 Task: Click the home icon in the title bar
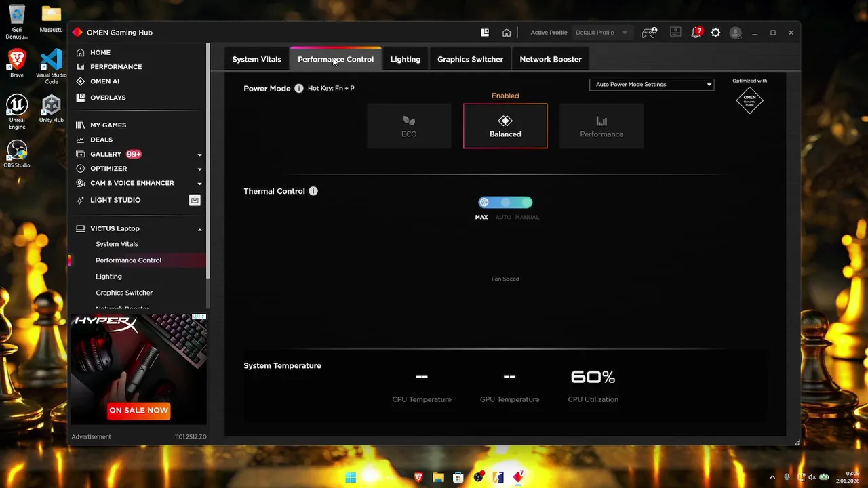click(507, 33)
